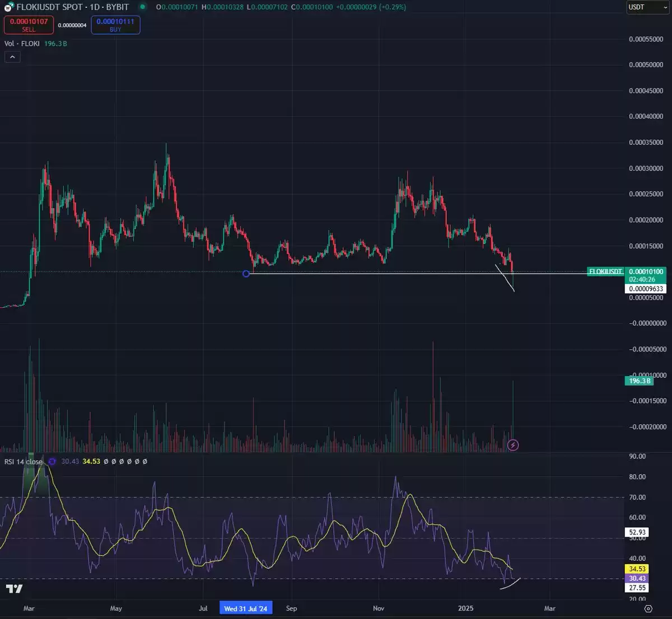Screen dimensions: 672x619
Task: Open the USDT currency dropdown
Action: [648, 7]
